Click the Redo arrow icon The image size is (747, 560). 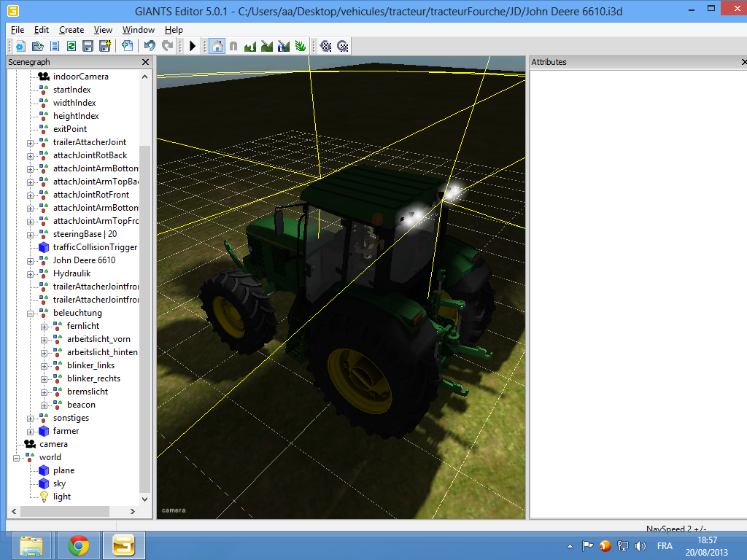pos(167,46)
